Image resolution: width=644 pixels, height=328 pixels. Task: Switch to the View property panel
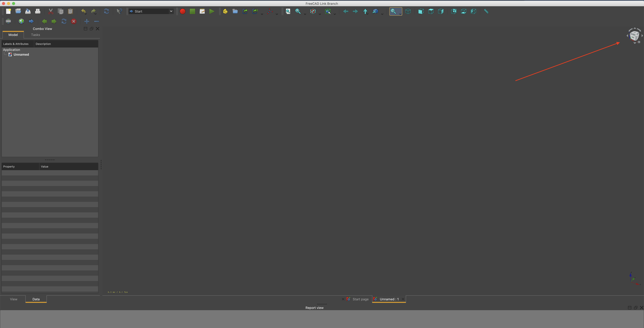click(x=13, y=299)
